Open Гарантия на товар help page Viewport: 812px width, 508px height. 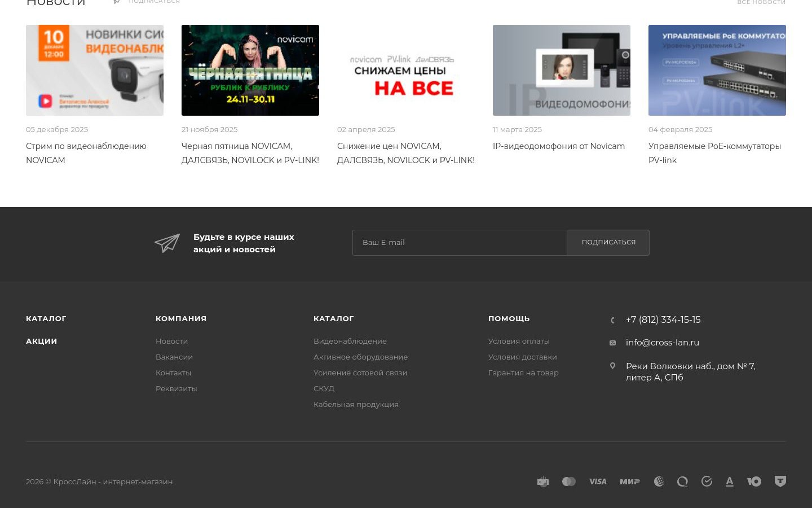click(523, 373)
